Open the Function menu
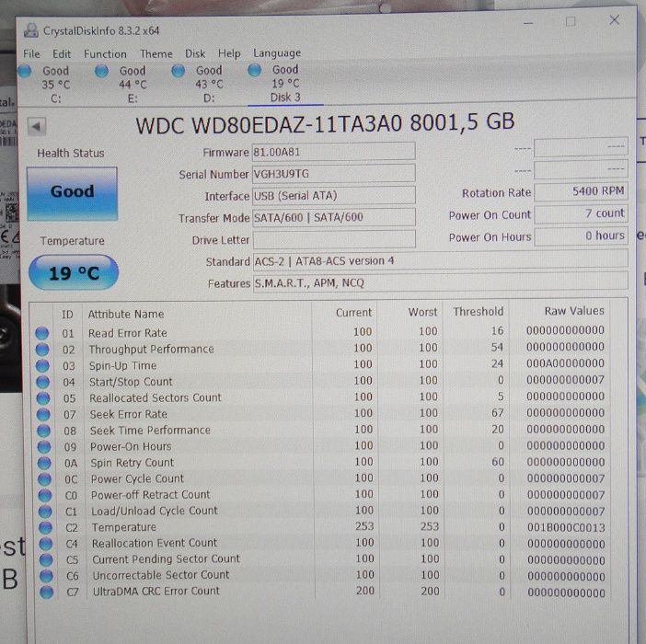This screenshot has width=646, height=644. (x=105, y=54)
